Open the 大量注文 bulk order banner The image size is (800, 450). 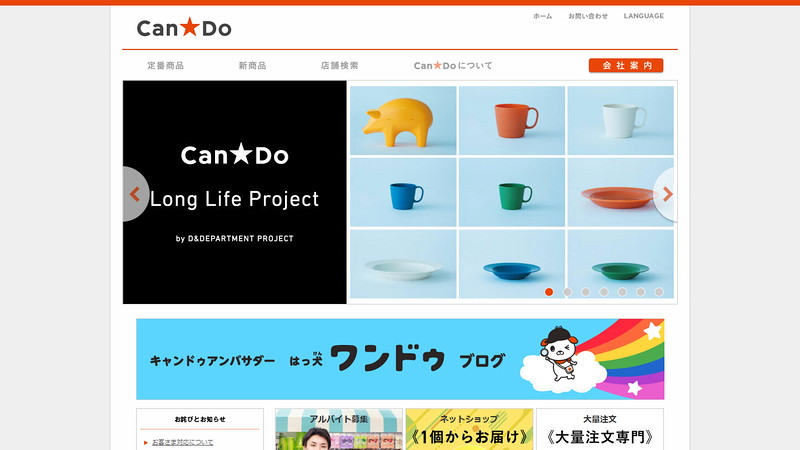point(600,429)
